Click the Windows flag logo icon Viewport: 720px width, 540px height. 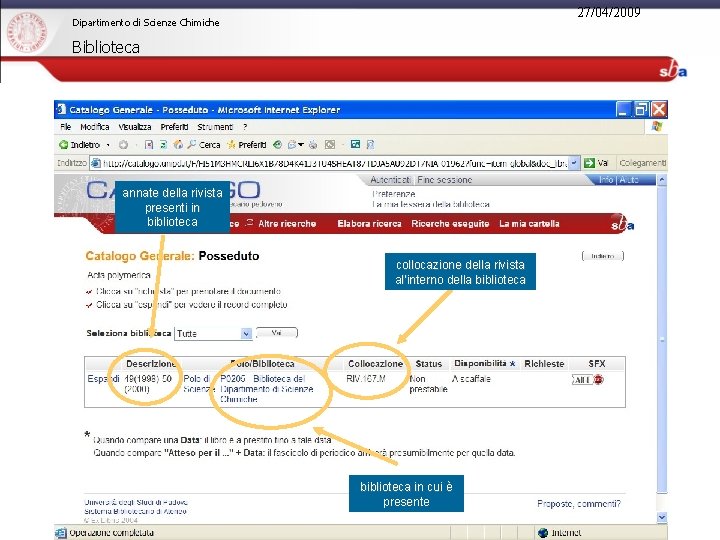pos(657,126)
